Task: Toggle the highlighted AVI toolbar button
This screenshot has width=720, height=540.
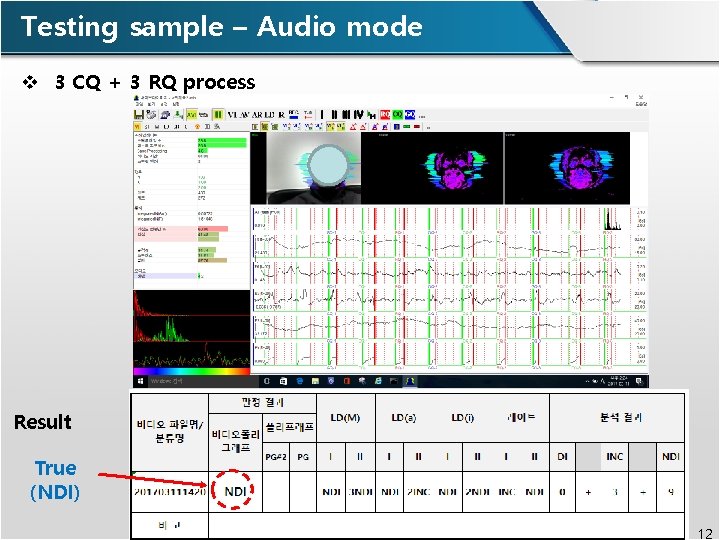Action: tap(192, 115)
